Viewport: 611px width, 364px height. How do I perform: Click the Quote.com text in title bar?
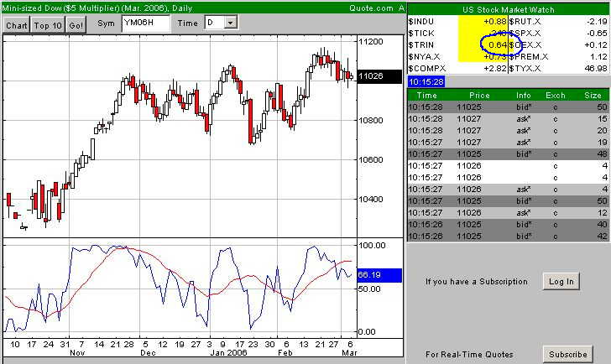click(371, 8)
